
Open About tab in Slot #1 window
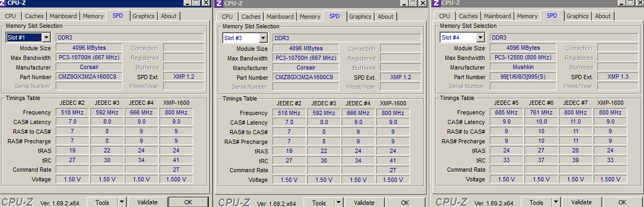[x=169, y=16]
